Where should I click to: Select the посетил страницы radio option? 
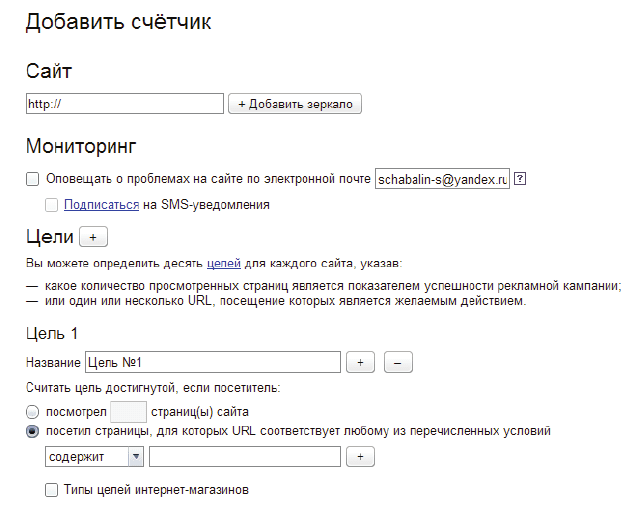pos(33,432)
